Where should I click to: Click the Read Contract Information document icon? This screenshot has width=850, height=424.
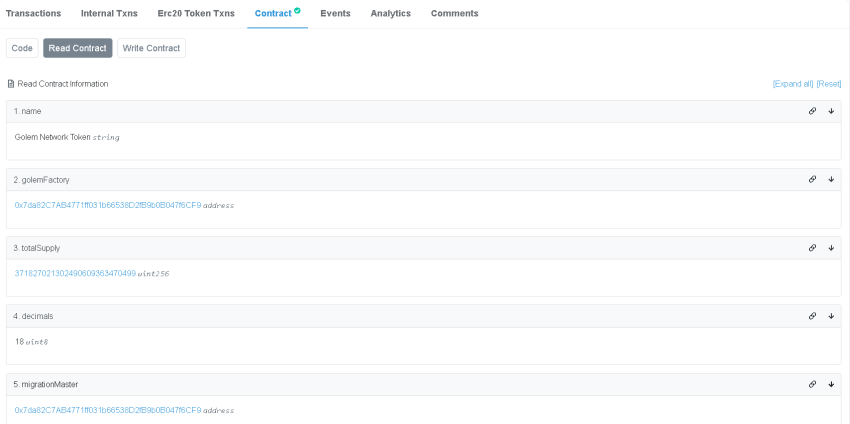tap(11, 84)
